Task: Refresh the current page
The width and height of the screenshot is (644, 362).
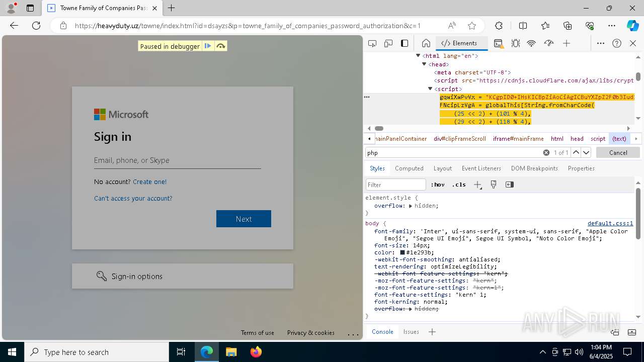Action: 36,26
